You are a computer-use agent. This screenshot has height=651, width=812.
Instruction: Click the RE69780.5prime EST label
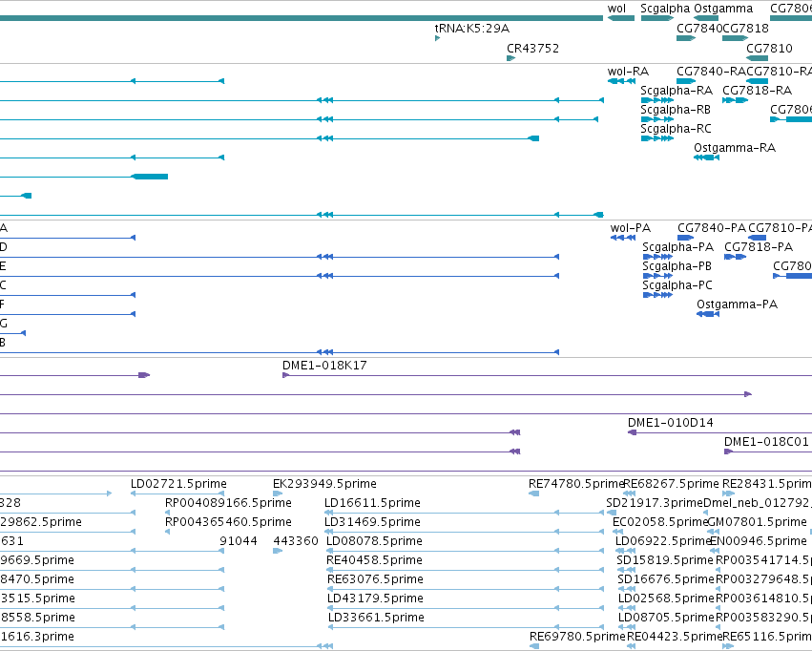(577, 637)
